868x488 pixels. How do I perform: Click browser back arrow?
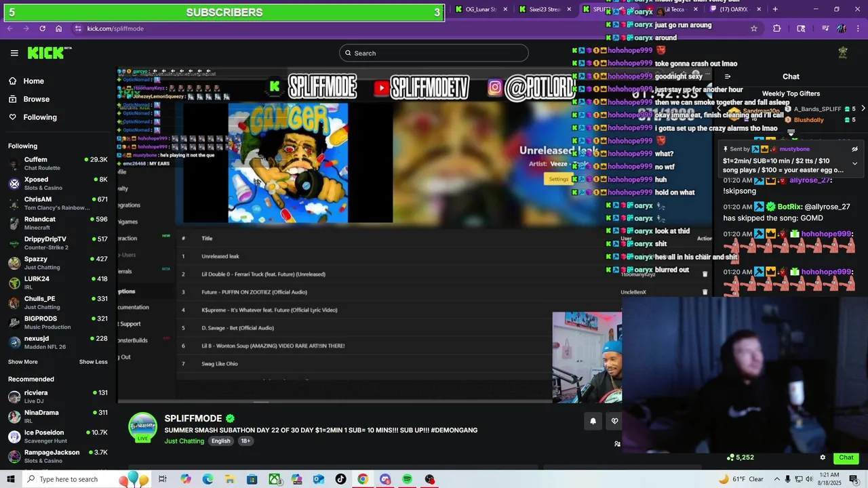[9, 28]
